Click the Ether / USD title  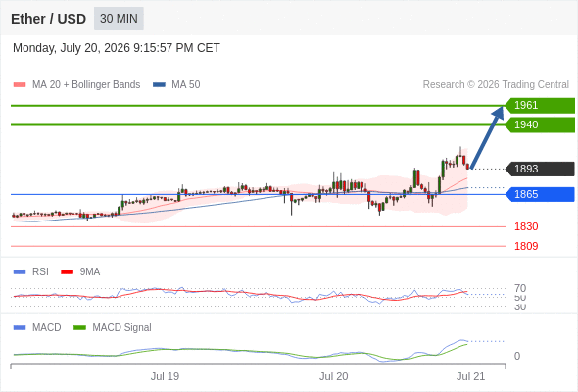pyautogui.click(x=48, y=19)
